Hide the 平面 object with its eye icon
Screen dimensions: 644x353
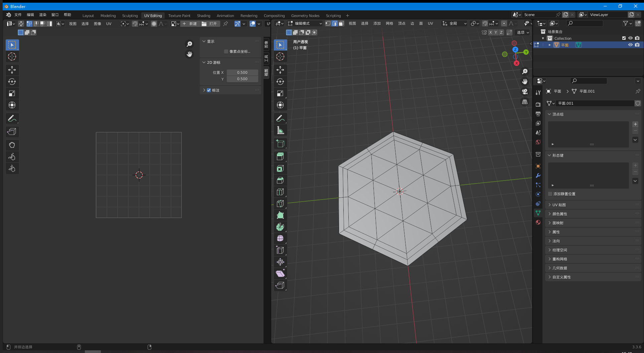click(630, 45)
